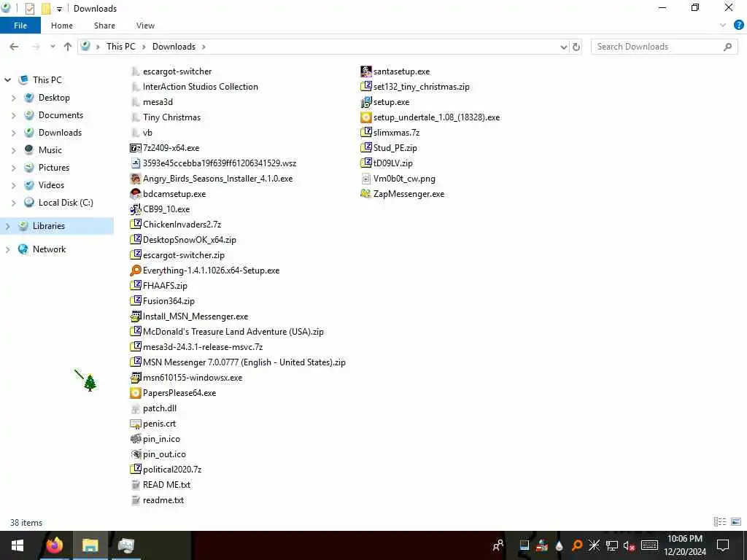Refresh the Downloads folder
747x560 pixels.
(x=576, y=47)
